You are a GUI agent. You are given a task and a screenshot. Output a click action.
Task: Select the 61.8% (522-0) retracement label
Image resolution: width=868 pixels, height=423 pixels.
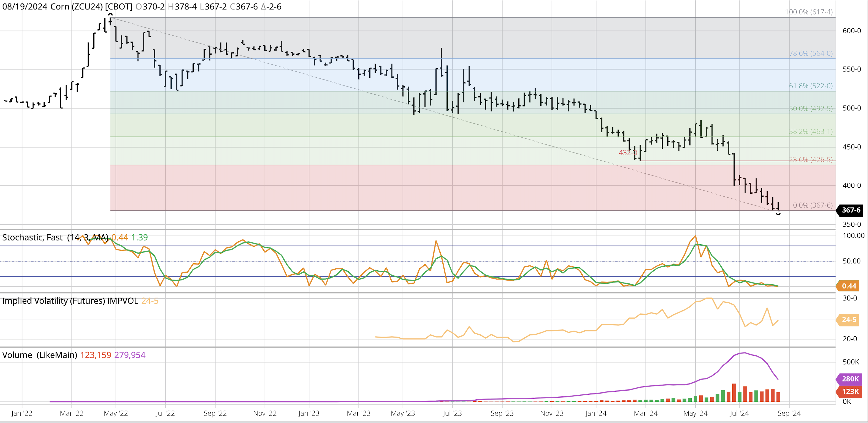coord(810,86)
